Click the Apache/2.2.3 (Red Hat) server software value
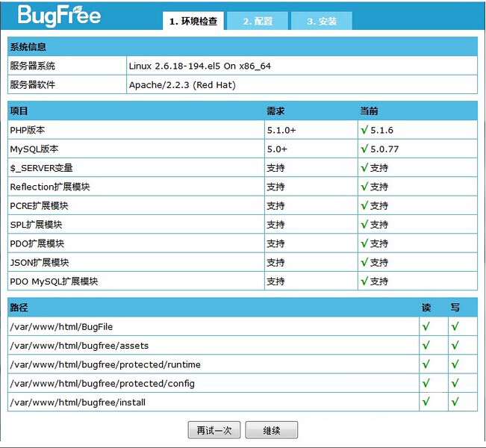This screenshot has height=448, width=486. tap(182, 85)
